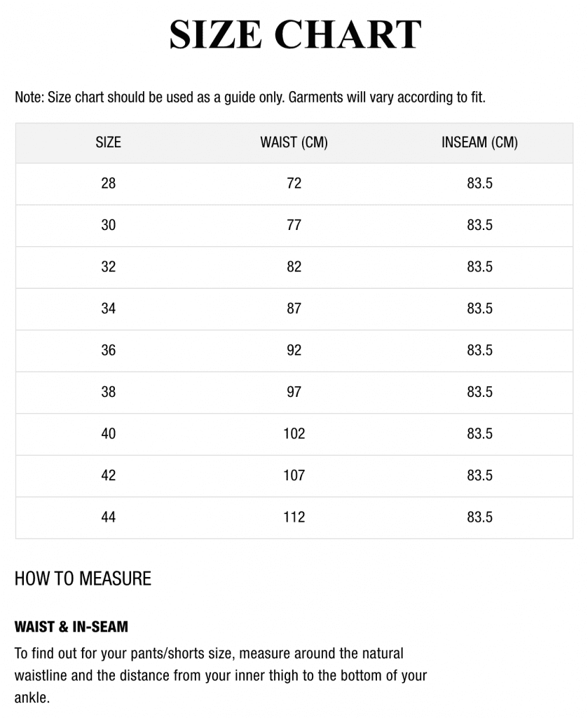Select waist value 112

(294, 517)
